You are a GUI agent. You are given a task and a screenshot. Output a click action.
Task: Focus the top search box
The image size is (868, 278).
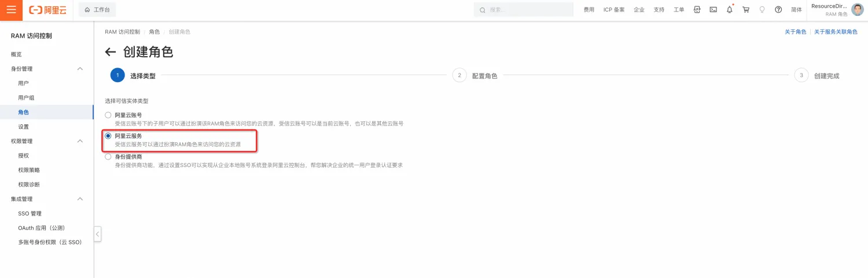point(523,10)
